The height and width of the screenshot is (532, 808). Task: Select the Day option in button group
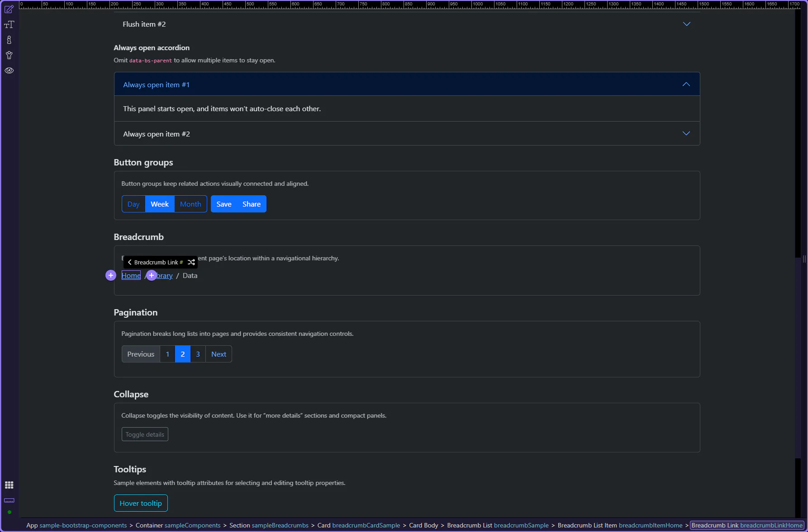tap(133, 204)
